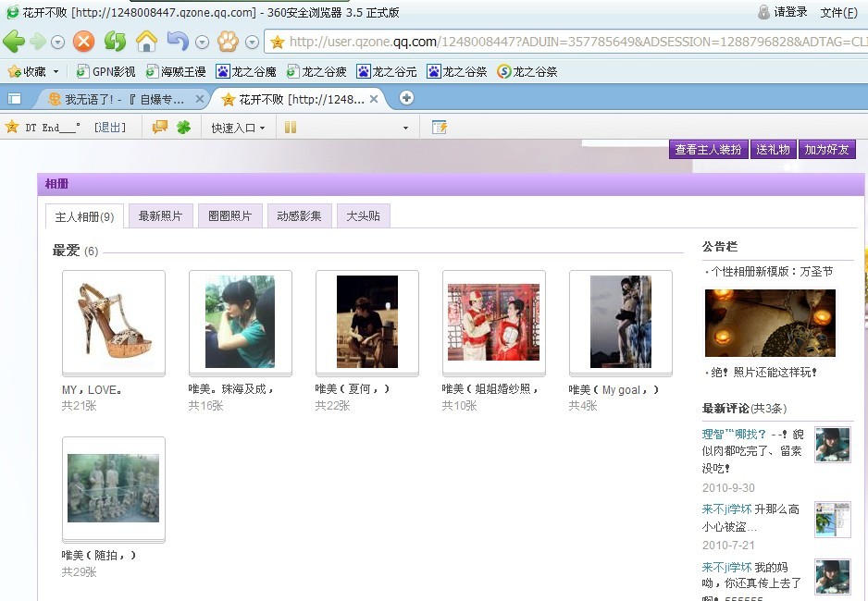868x601 pixels.
Task: Open the 文件(F) menu
Action: click(x=838, y=12)
